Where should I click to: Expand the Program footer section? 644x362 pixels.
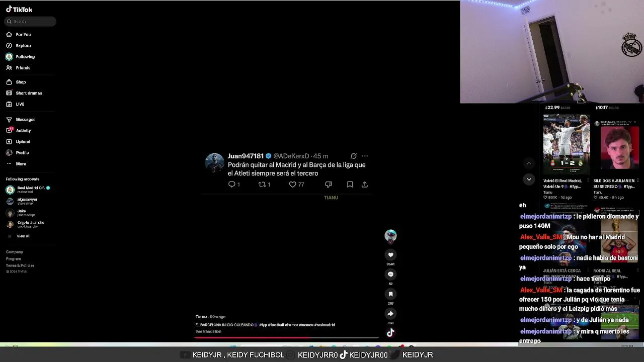click(x=14, y=259)
